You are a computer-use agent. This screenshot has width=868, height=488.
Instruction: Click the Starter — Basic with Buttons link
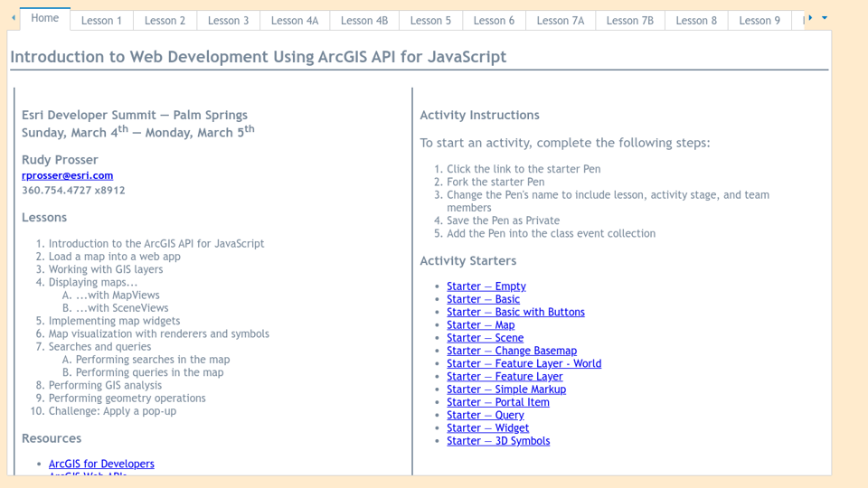(515, 312)
